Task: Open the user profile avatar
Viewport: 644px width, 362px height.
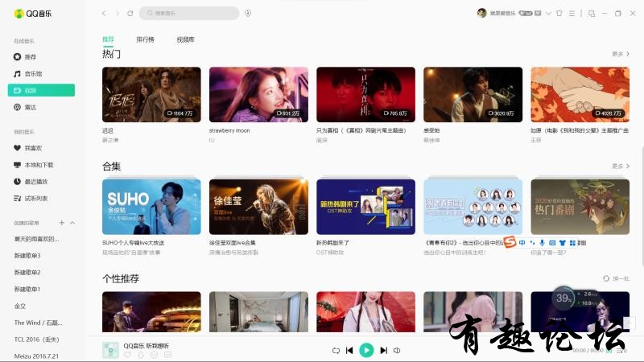Action: click(481, 13)
